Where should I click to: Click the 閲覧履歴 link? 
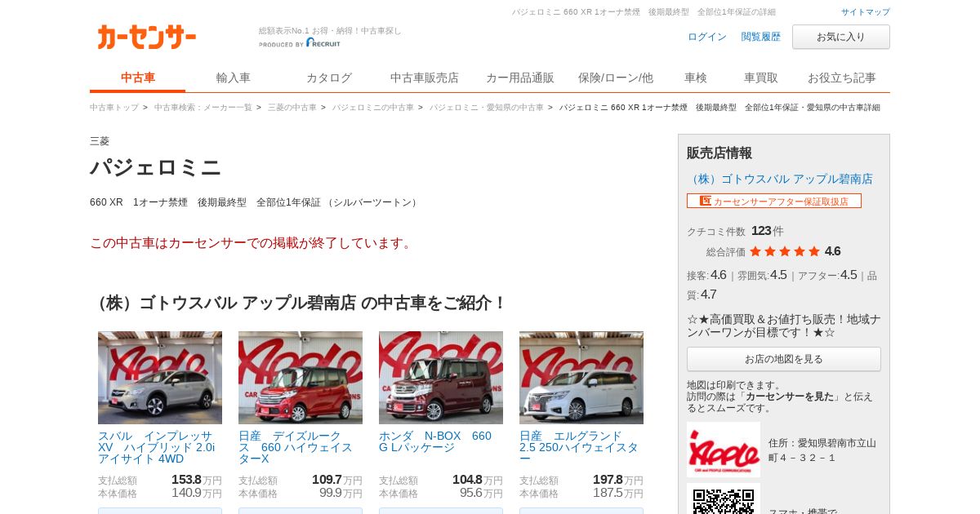point(761,37)
